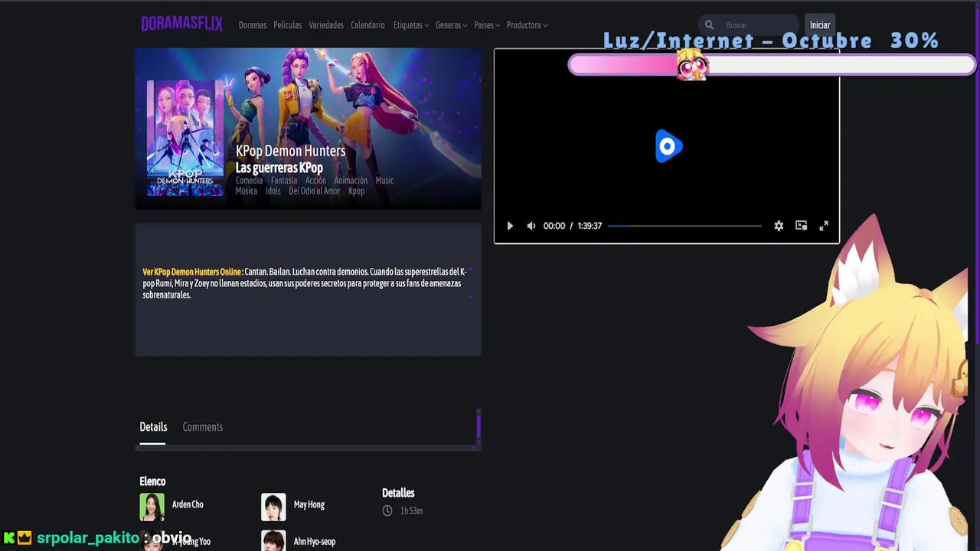Image resolution: width=980 pixels, height=551 pixels.
Task: Click the Ahn Hyo-seop name
Action: tap(315, 541)
